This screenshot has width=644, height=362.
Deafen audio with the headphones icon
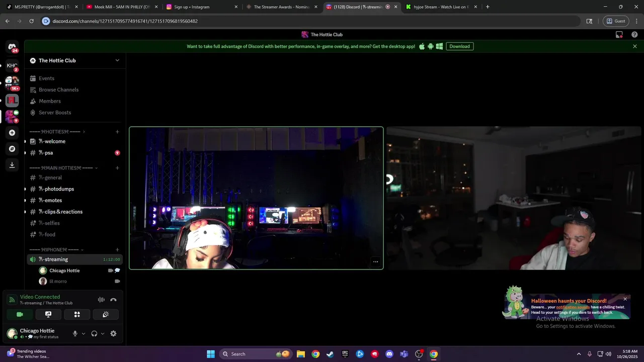tap(94, 333)
